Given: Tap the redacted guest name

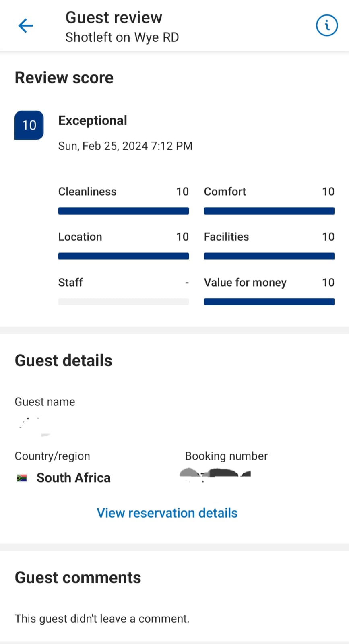Looking at the screenshot, I should (34, 427).
